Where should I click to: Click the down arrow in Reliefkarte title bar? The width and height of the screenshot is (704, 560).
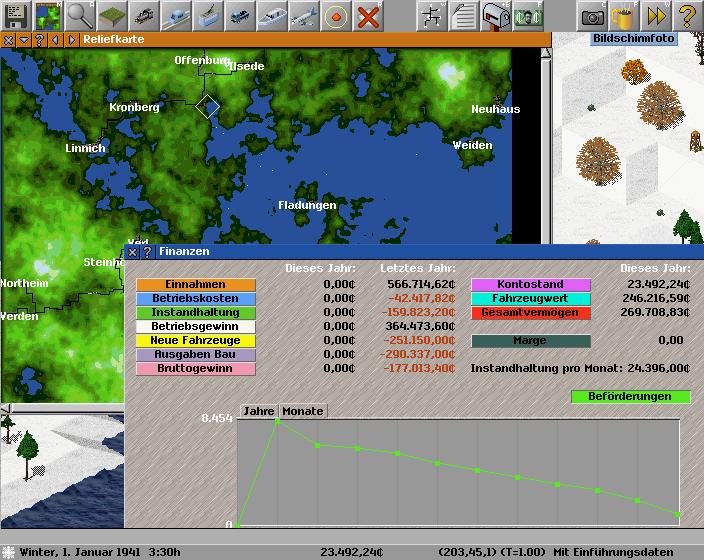click(24, 40)
